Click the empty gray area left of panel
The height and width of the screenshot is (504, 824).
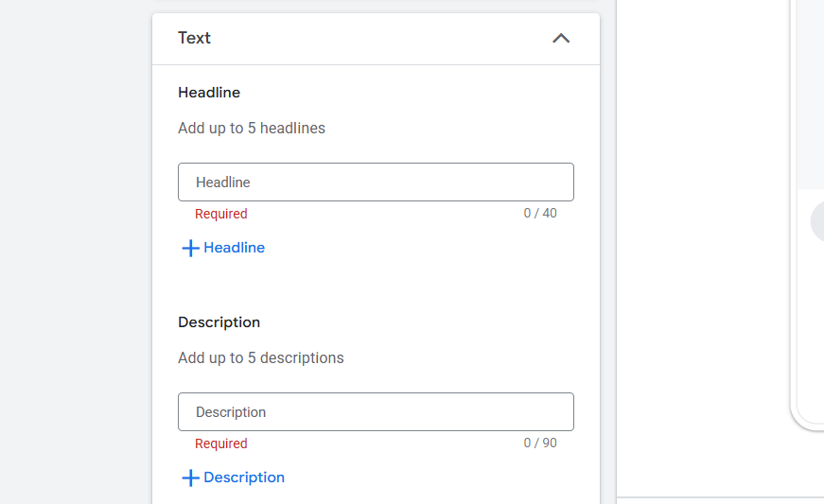coord(76,255)
